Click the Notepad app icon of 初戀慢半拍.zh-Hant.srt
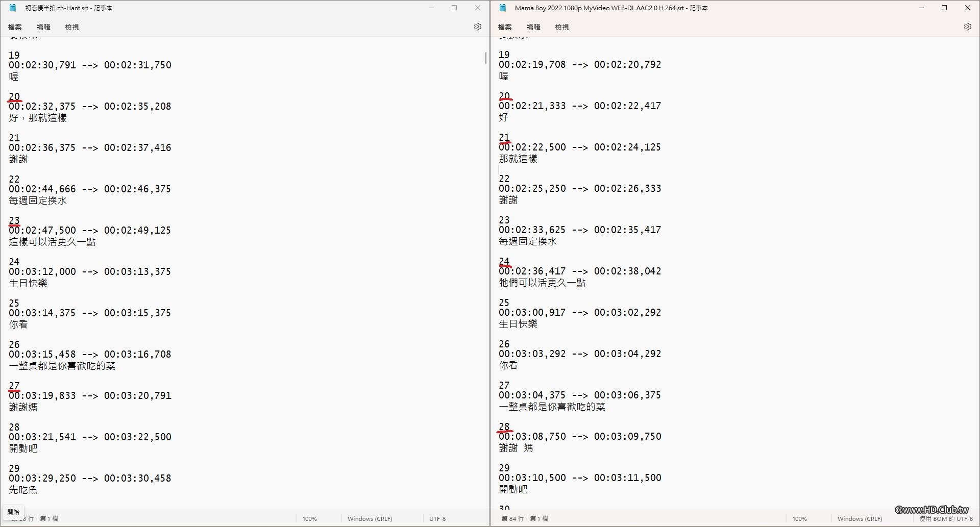This screenshot has height=527, width=980. pos(13,8)
